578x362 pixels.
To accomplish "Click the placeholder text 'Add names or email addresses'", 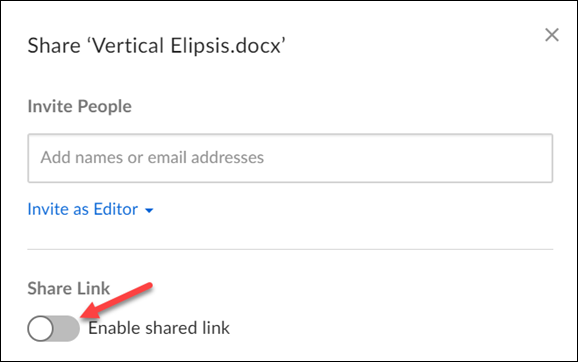I will click(152, 157).
